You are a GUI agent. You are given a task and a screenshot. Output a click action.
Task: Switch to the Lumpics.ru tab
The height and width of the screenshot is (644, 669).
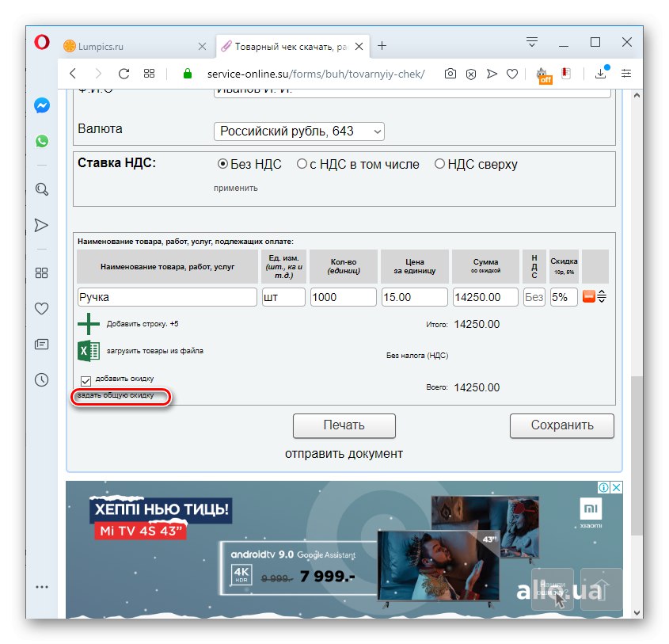tap(130, 47)
